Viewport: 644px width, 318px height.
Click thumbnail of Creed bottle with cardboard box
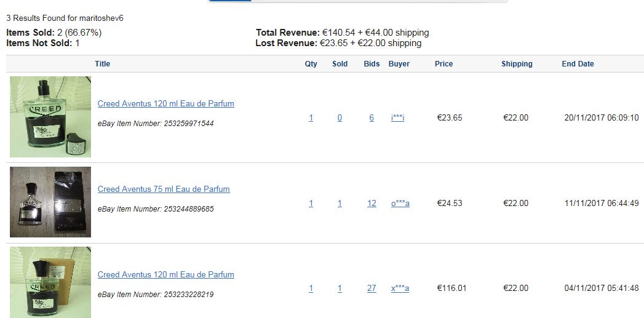click(50, 282)
